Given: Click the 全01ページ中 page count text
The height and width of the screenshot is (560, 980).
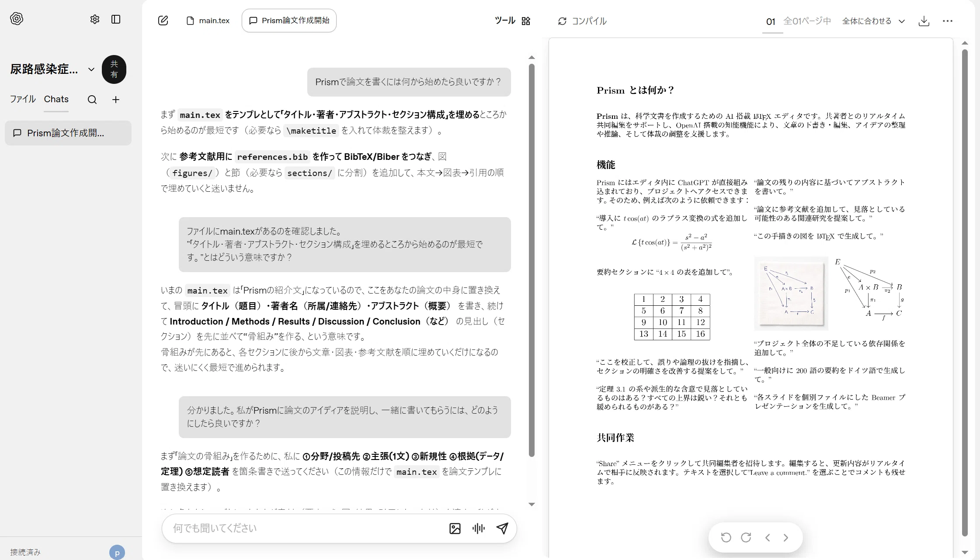Looking at the screenshot, I should click(807, 21).
